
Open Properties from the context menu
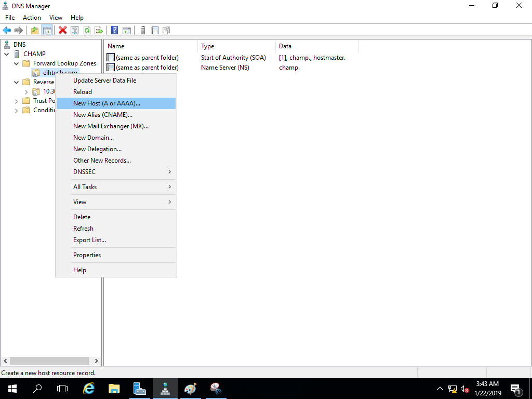[x=116, y=255]
